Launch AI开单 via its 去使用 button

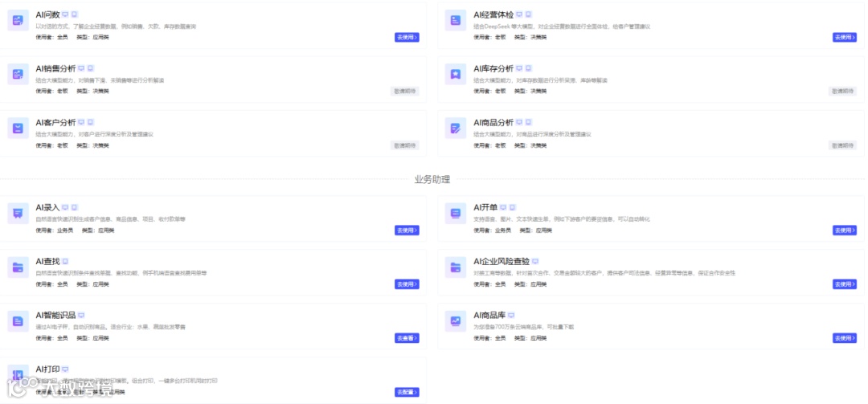coord(844,231)
